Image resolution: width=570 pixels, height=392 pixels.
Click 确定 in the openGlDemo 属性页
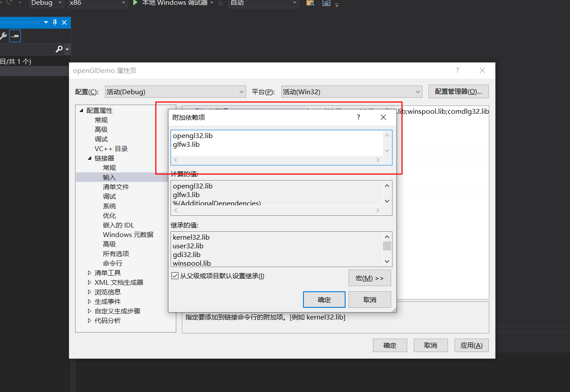click(x=390, y=346)
